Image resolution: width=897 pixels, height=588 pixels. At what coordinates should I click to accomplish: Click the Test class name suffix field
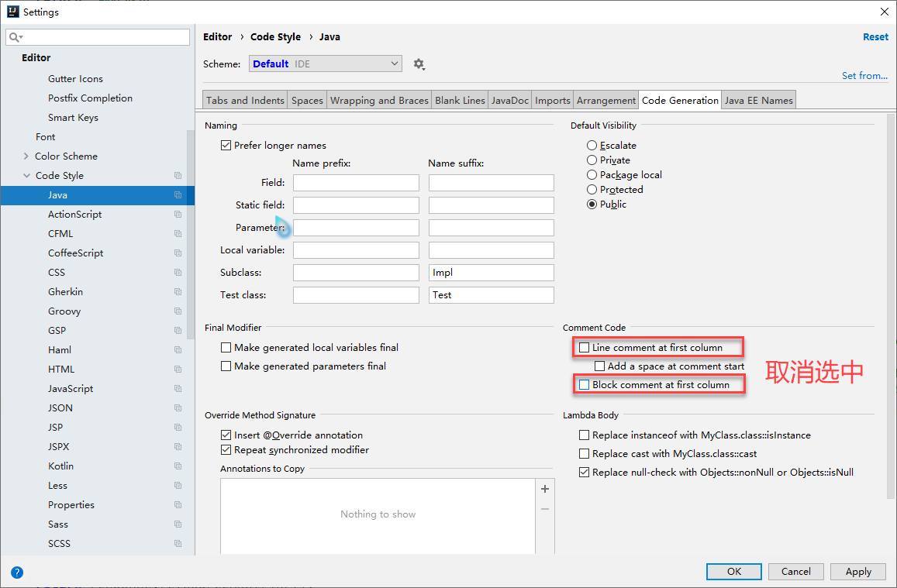click(x=492, y=295)
